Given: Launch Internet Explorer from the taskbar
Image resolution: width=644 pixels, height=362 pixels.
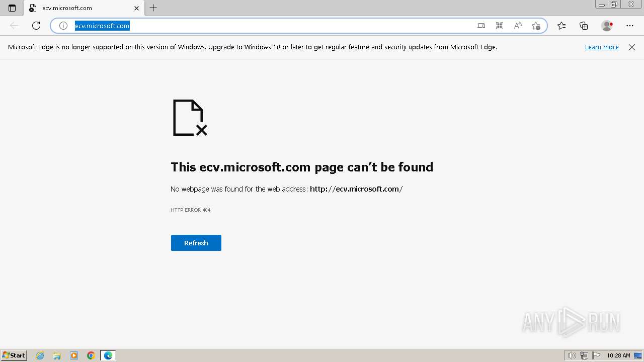Looking at the screenshot, I should tap(40, 355).
